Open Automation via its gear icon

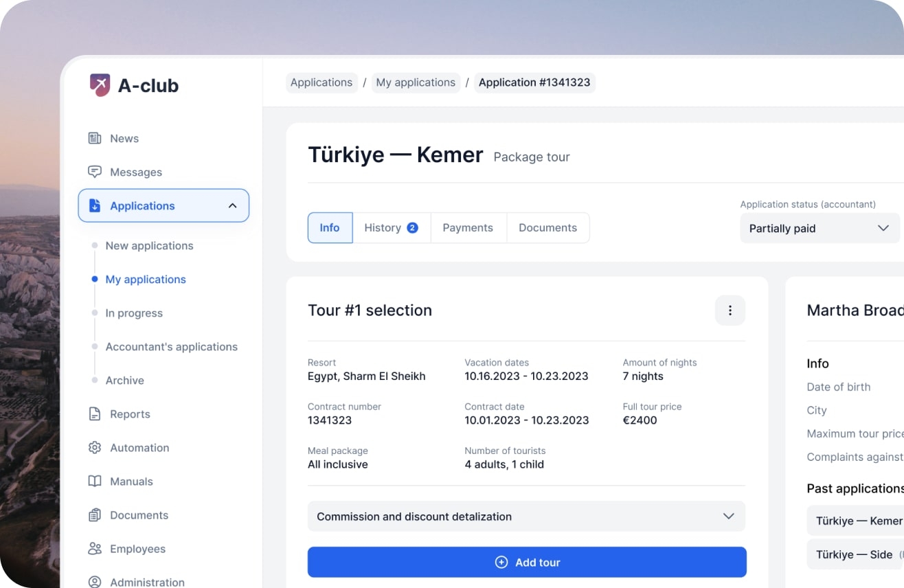point(95,448)
